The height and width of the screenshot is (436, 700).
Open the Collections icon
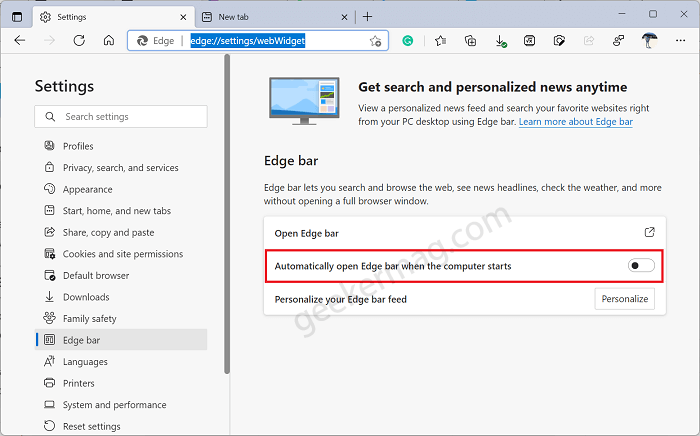(x=470, y=41)
